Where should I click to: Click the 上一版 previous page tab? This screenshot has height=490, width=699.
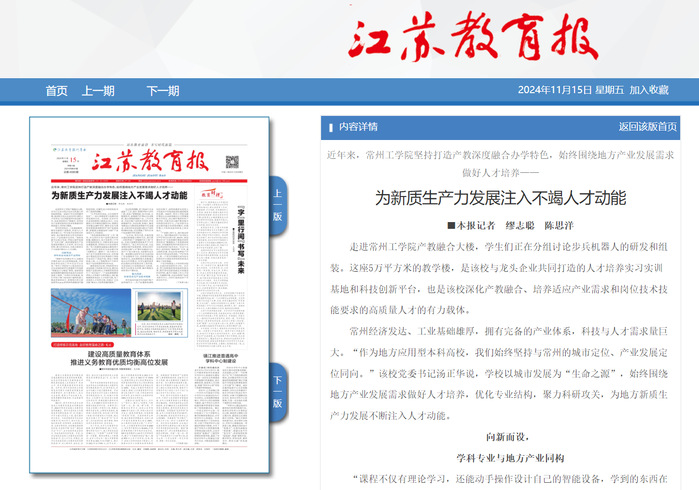tap(278, 206)
